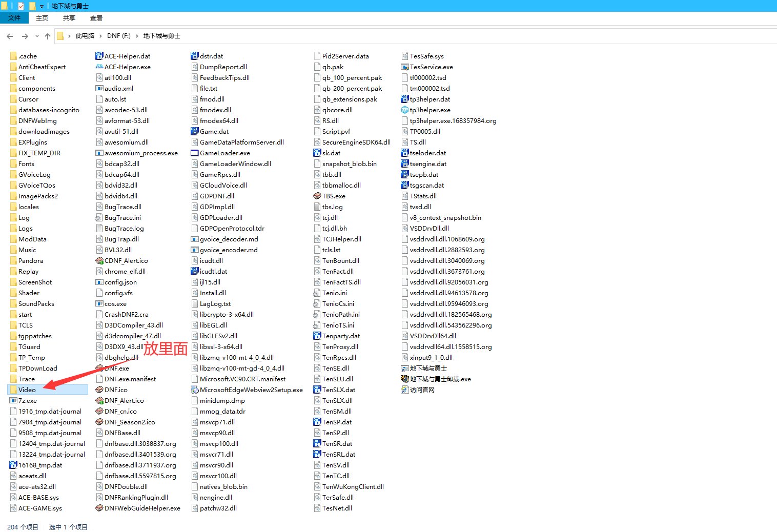Expand chevron after DNF (F:) in breadcrumb

tap(137, 36)
